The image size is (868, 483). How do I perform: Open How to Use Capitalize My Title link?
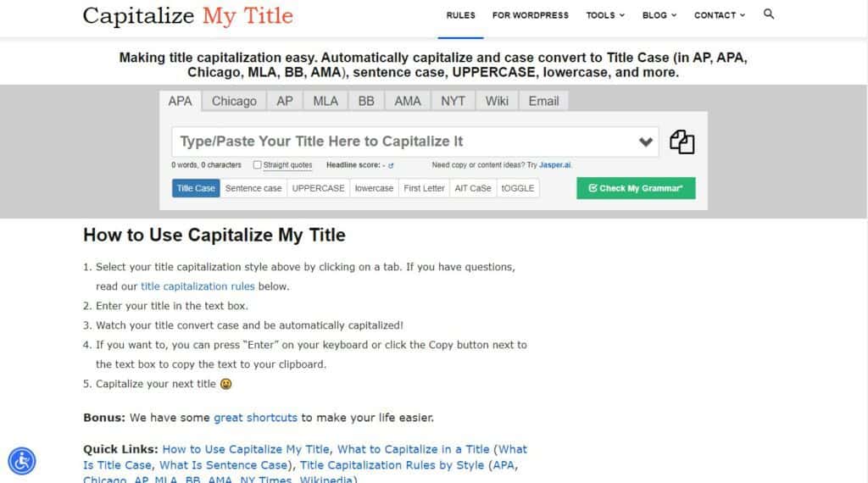coord(246,449)
